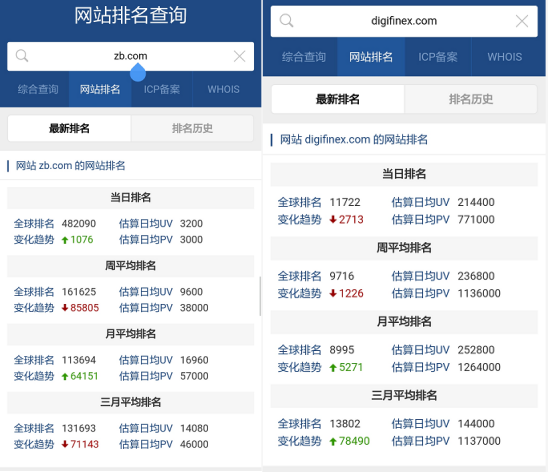This screenshot has height=472, width=549.
Task: Clear the digifinex.com search field with X
Action: 522,21
